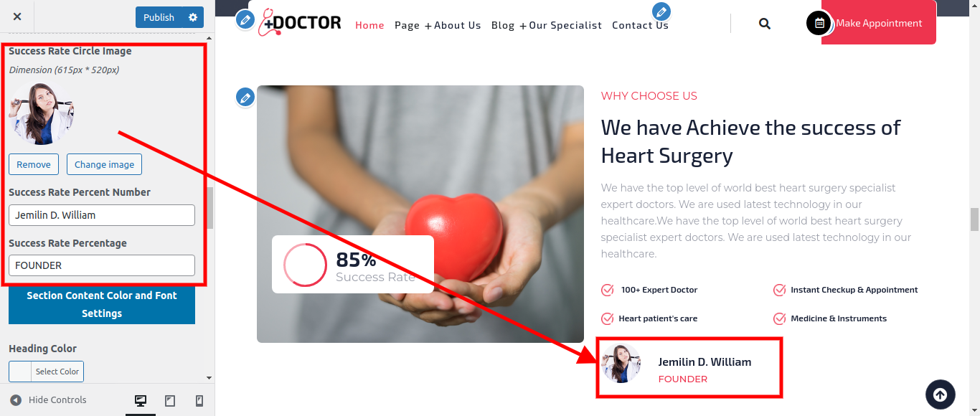Viewport: 980px width, 416px height.
Task: Switch to mobile preview device icon
Action: pyautogui.click(x=199, y=400)
